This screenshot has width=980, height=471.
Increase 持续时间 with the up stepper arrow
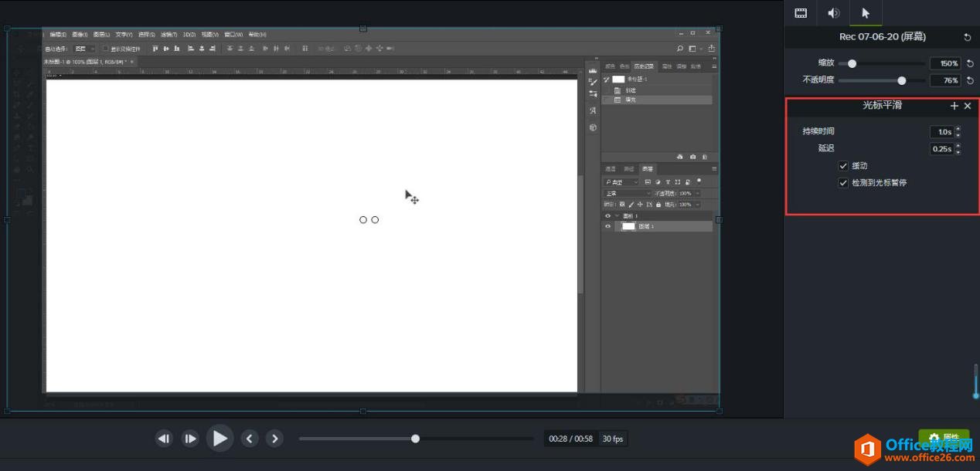coord(958,129)
